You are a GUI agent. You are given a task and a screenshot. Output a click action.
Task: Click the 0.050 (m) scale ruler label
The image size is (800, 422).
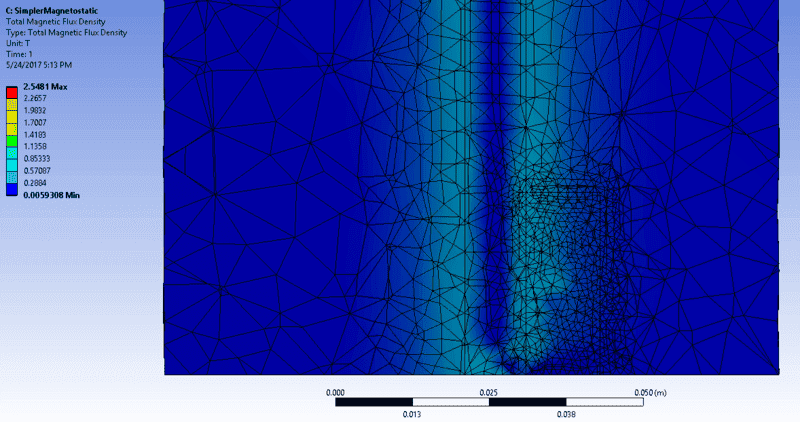652,393
